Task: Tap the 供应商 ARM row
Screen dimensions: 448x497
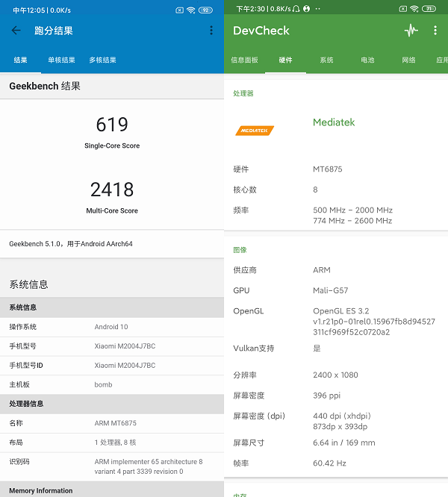Action: tap(336, 270)
